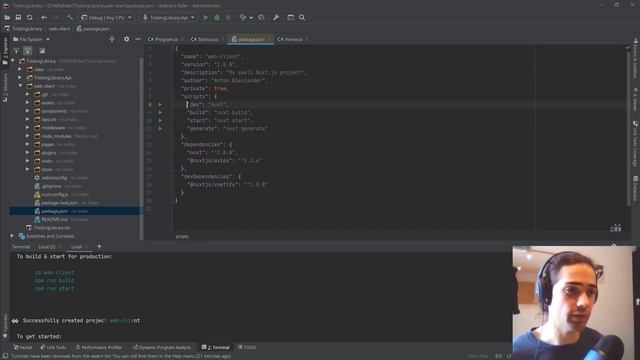Select the .editorconfig file
Screen dimensions: 640x360
(x=54, y=178)
